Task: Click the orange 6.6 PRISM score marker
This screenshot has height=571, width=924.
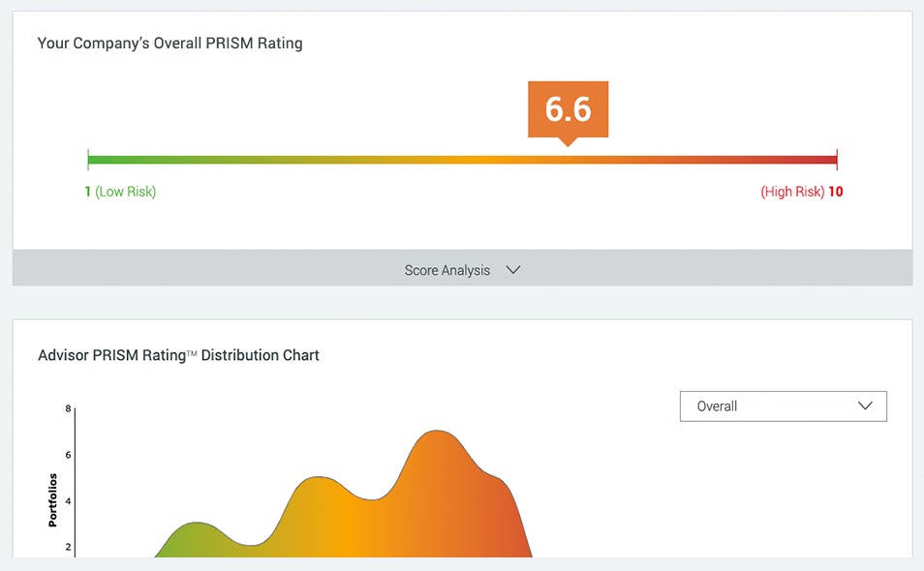Action: [568, 109]
